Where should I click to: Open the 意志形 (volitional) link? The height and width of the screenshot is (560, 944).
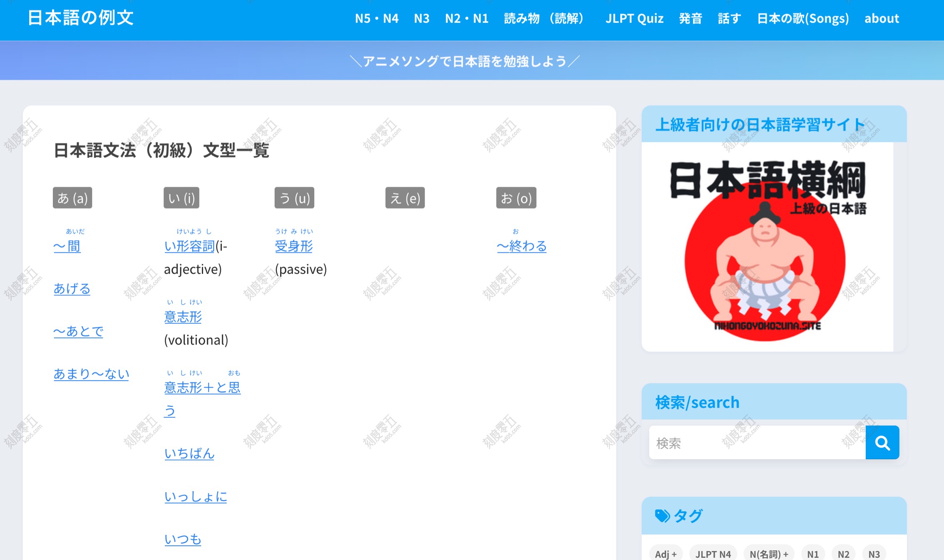[183, 317]
